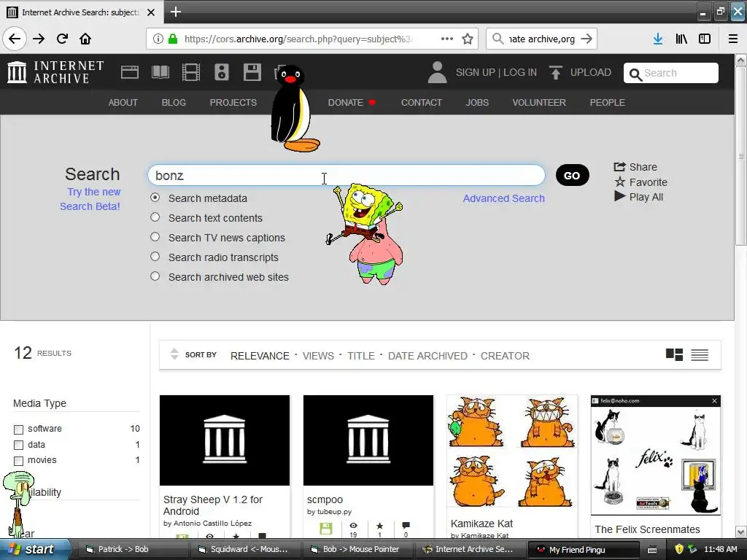747x560 pixels.
Task: Open the Firefox hamburger menu
Action: [x=732, y=39]
